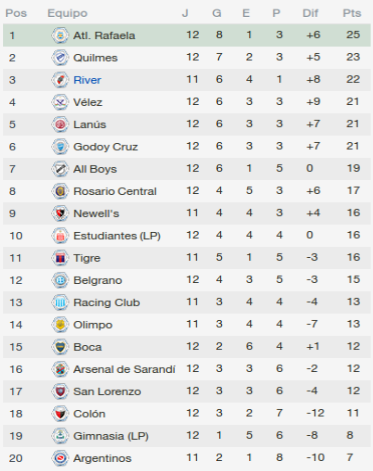Open the River team link
The image size is (373, 471).
(87, 80)
